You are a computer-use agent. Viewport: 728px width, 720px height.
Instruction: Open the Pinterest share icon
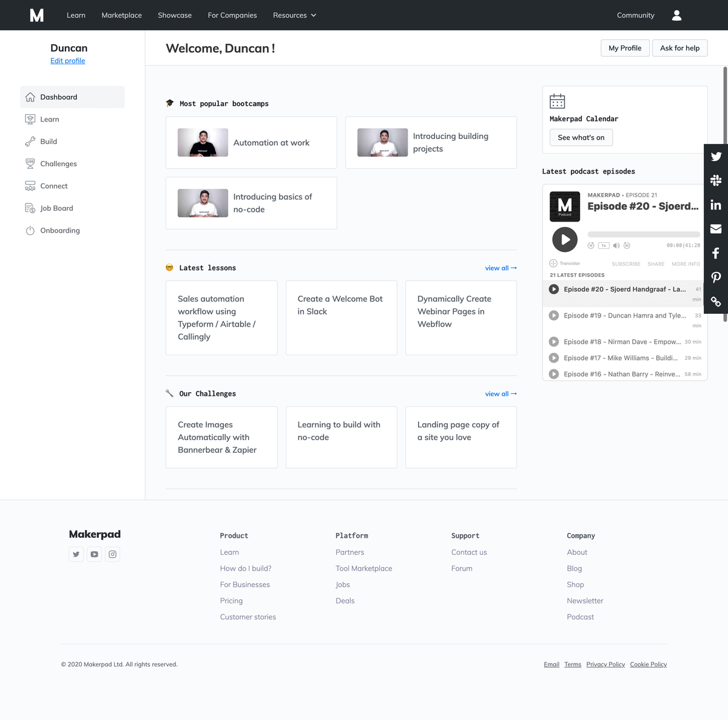click(x=716, y=277)
